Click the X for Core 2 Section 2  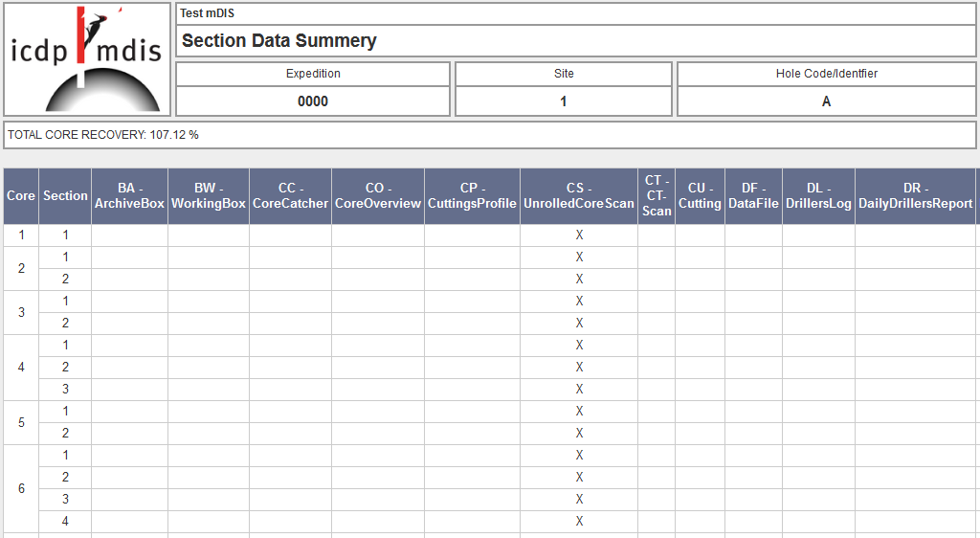coord(579,280)
